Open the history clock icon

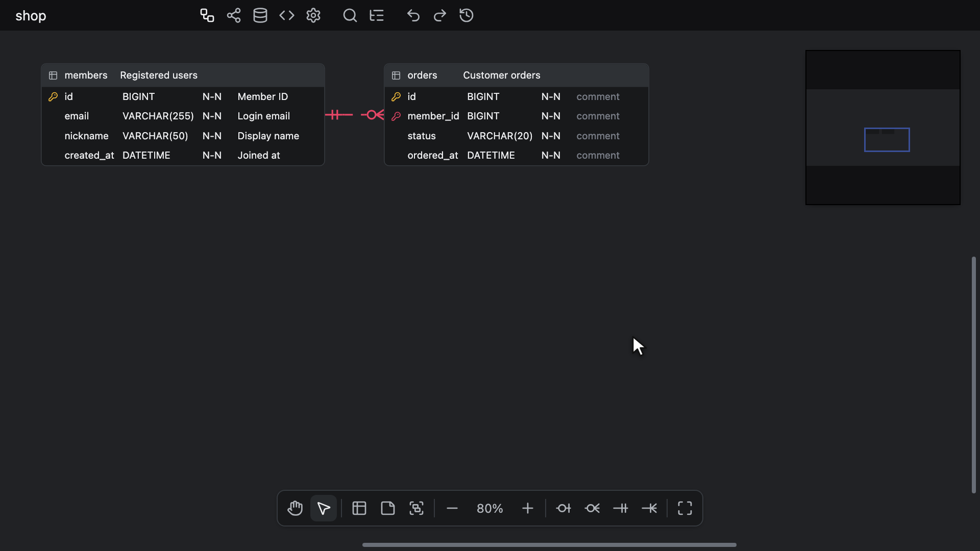[x=467, y=15]
